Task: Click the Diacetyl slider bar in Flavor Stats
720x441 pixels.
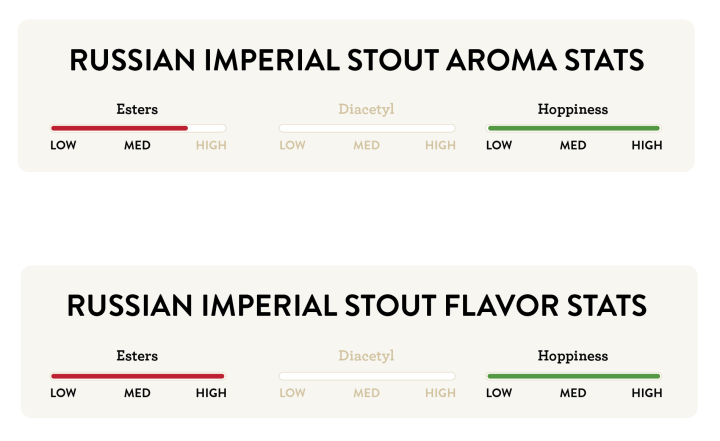Action: pos(366,376)
